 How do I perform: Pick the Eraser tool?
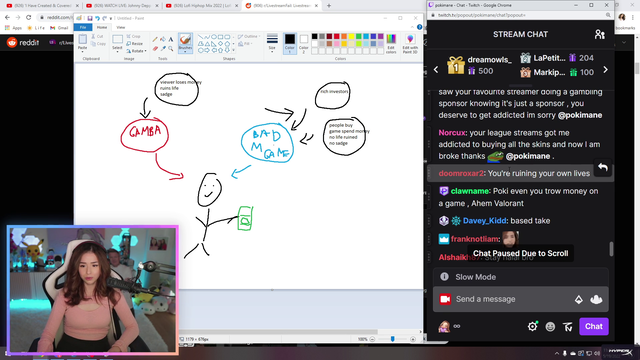click(155, 49)
